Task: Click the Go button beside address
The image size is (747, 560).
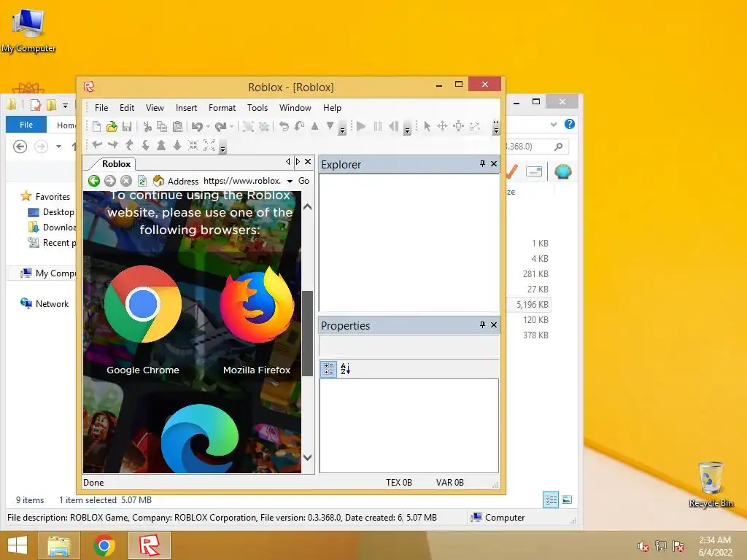Action: coord(303,181)
